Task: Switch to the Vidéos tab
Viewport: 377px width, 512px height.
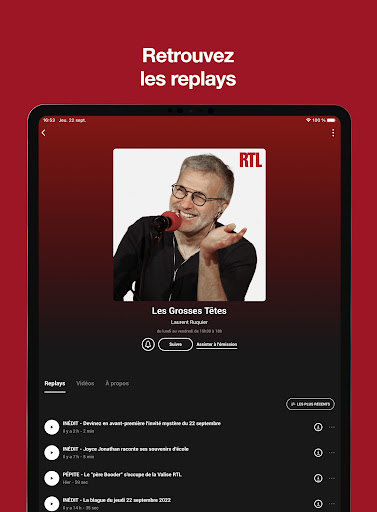Action: 85,383
